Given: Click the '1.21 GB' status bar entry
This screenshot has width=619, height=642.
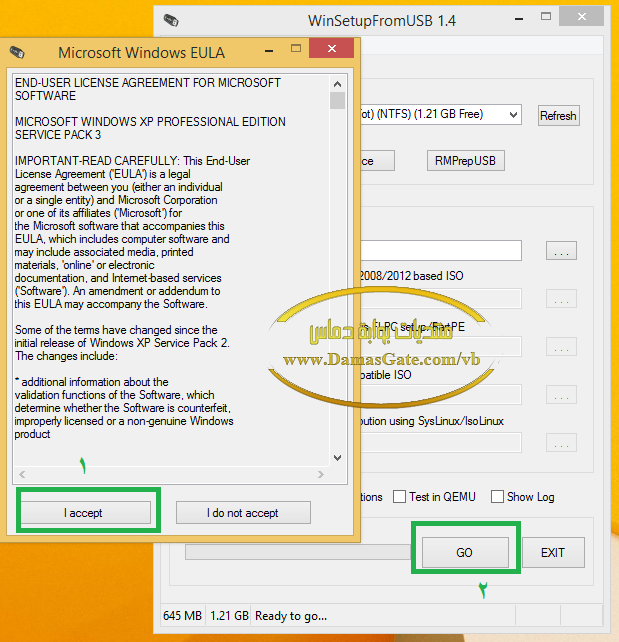Looking at the screenshot, I should click(x=229, y=616).
